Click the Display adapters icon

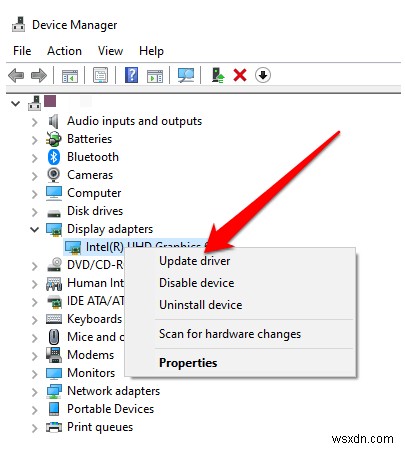pos(54,229)
